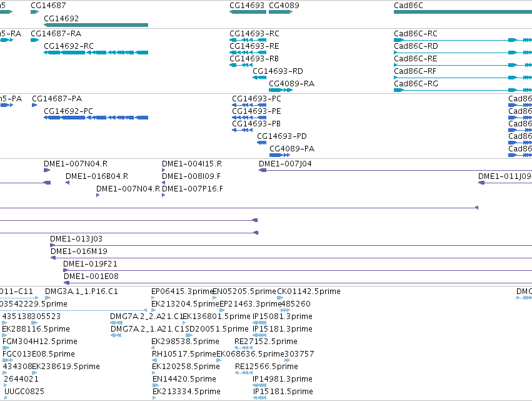Open BAC clone DME1-001E08
The image size is (532, 401).
pos(91,277)
